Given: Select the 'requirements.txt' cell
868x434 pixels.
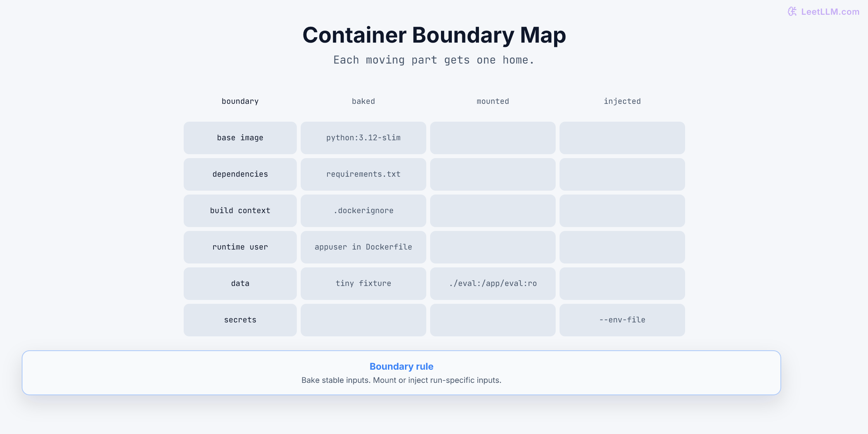Looking at the screenshot, I should (363, 174).
